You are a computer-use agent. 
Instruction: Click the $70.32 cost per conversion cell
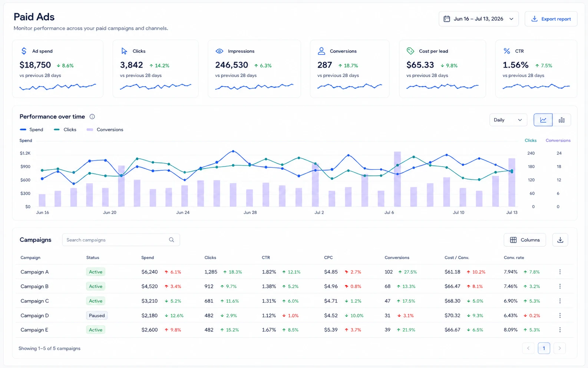click(452, 315)
